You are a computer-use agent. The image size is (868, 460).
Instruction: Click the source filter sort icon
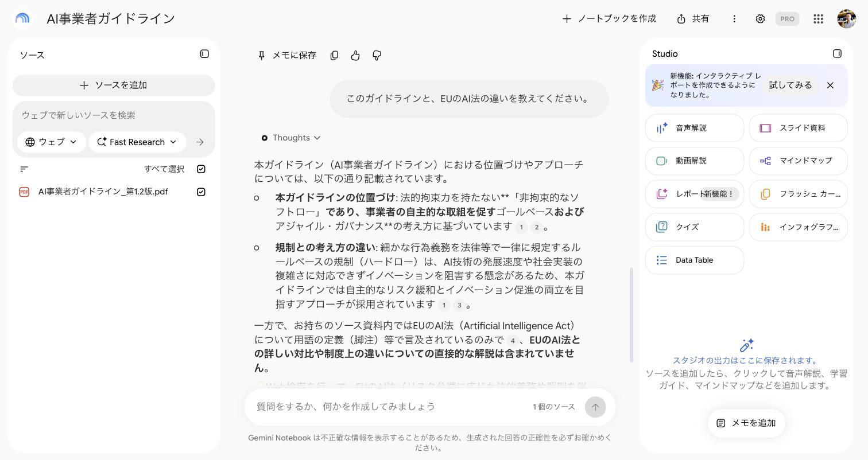[x=24, y=169]
